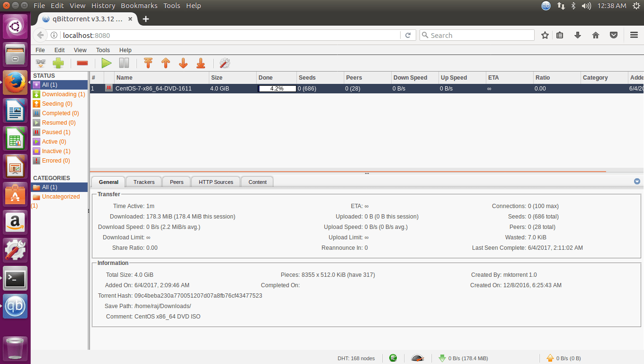Move torrent to top of queue icon
Image resolution: width=644 pixels, height=364 pixels.
148,63
